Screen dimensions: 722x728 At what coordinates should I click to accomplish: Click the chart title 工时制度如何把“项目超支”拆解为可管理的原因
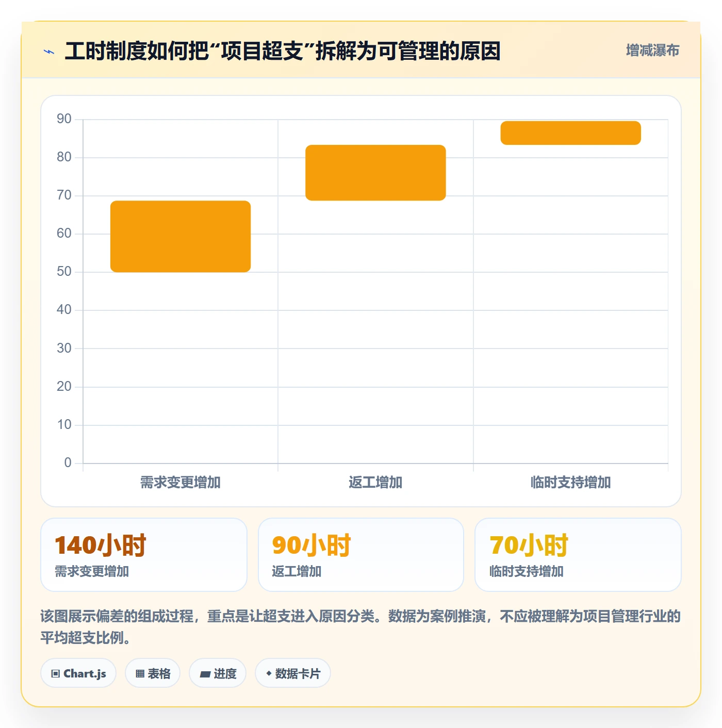[x=283, y=51]
